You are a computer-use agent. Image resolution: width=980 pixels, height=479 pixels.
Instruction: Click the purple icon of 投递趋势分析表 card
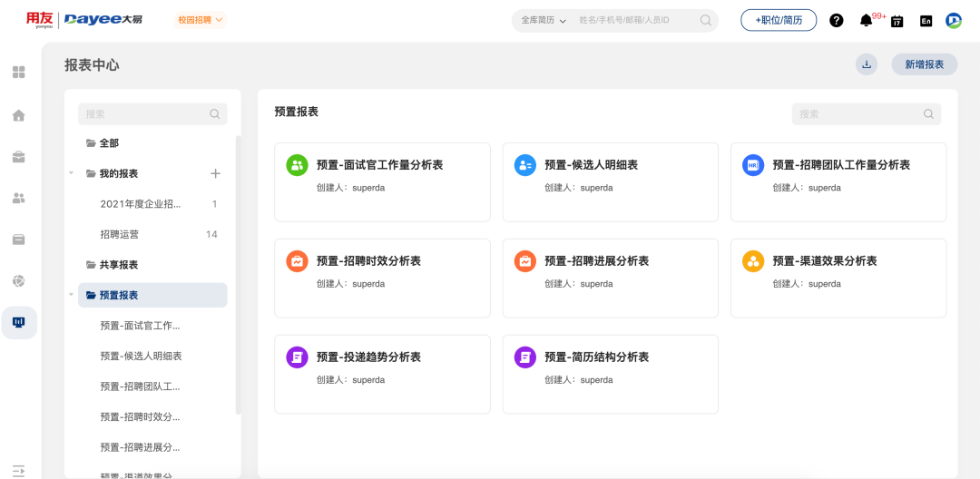[297, 357]
